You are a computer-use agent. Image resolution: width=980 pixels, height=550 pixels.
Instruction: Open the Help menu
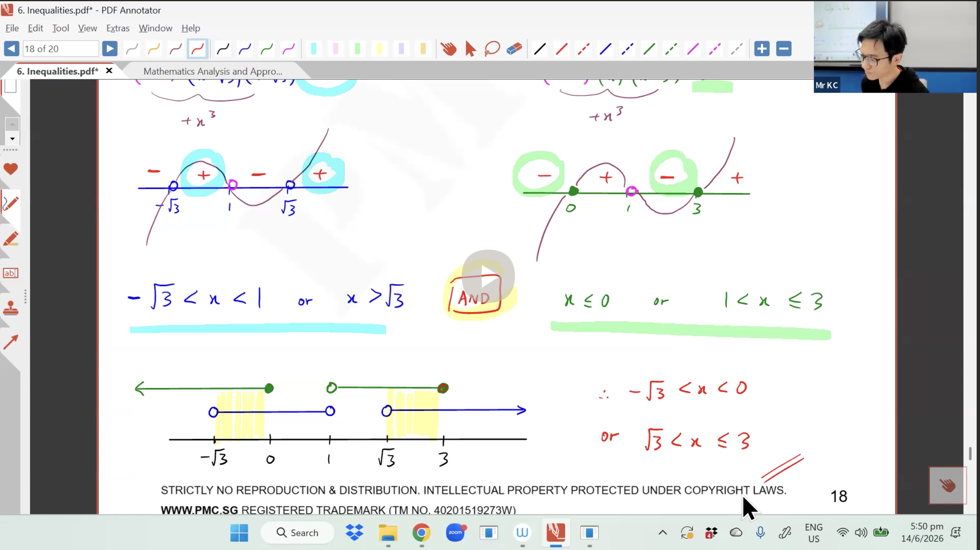(191, 28)
